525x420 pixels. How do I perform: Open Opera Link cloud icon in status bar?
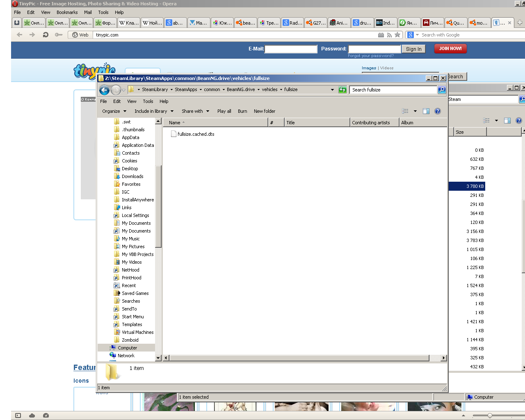point(32,415)
